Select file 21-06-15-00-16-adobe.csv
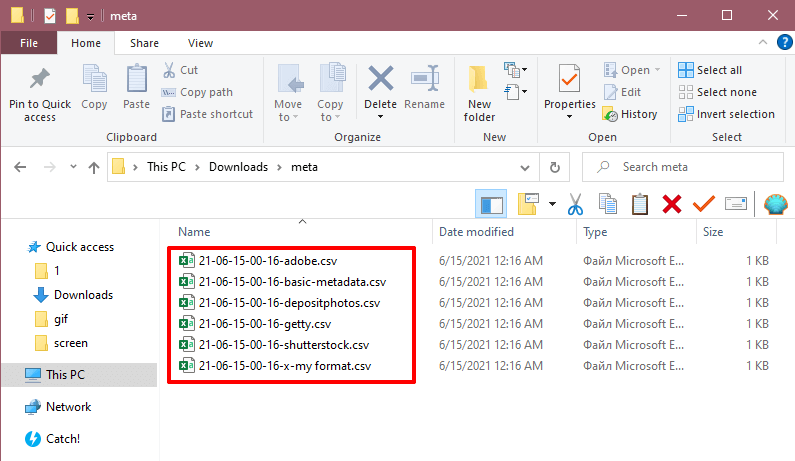This screenshot has height=461, width=795. (258, 261)
